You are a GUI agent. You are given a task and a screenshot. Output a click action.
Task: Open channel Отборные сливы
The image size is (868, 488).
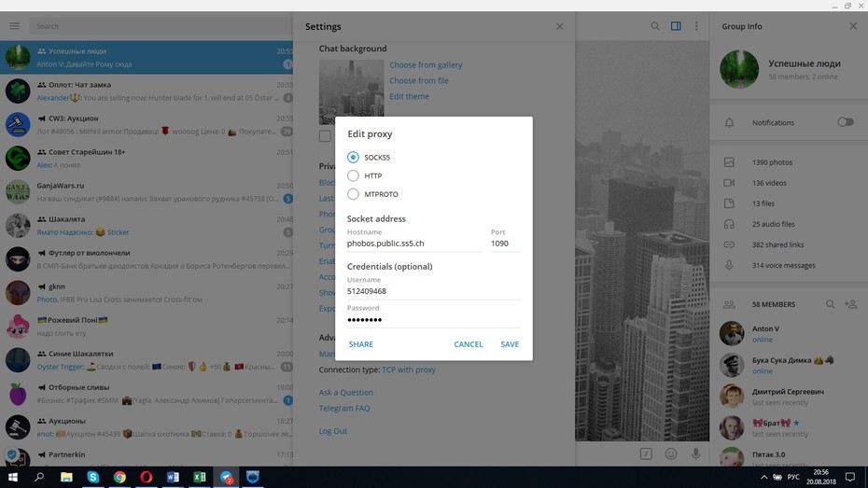click(x=147, y=394)
